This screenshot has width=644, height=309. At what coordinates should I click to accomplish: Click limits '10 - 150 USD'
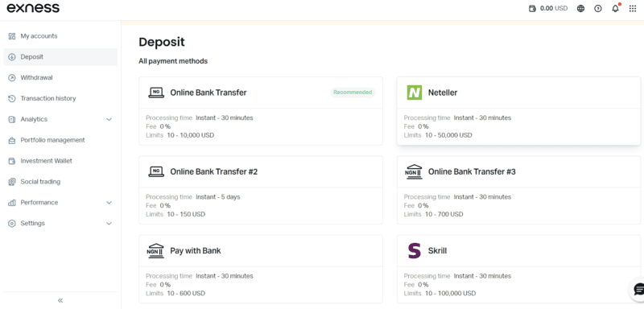pos(186,214)
